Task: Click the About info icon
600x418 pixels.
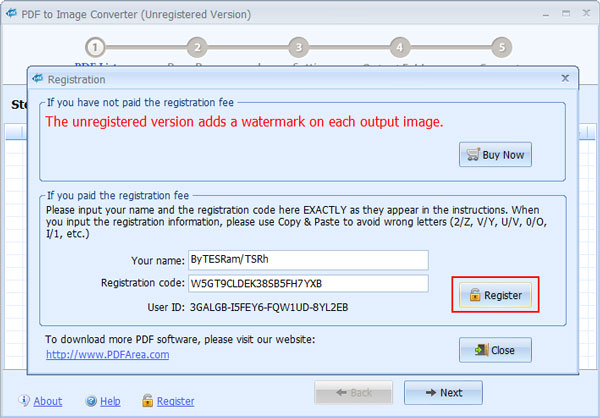Action: pyautogui.click(x=24, y=400)
